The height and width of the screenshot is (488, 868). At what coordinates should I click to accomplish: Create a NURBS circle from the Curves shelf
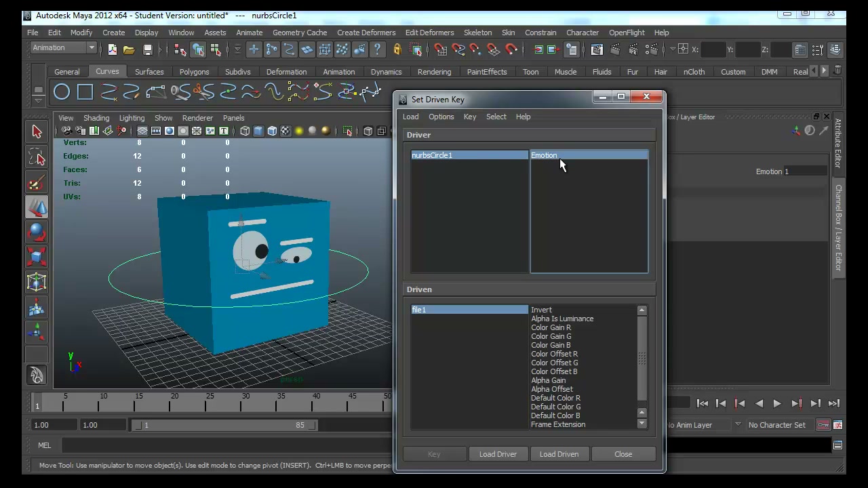(x=62, y=91)
